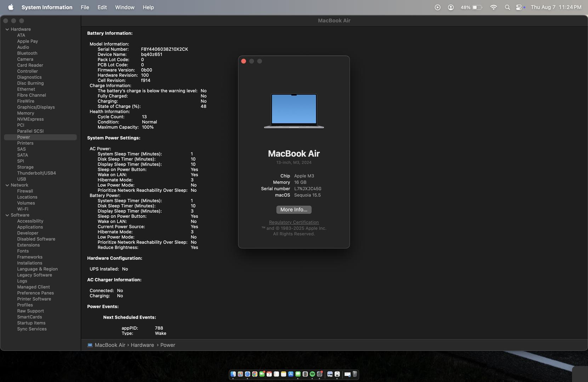Viewport: 588px width, 382px height.
Task: Select USB in the sidebar
Action: coord(21,179)
